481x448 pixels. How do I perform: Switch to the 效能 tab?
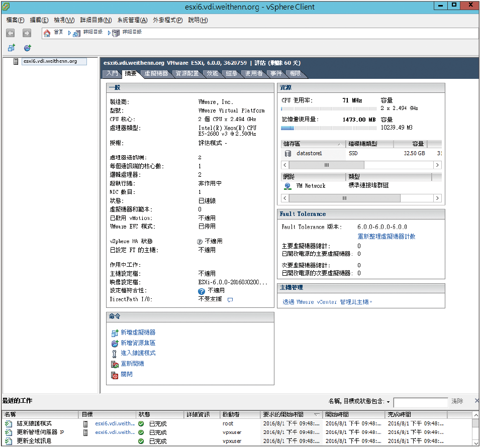[x=212, y=73]
